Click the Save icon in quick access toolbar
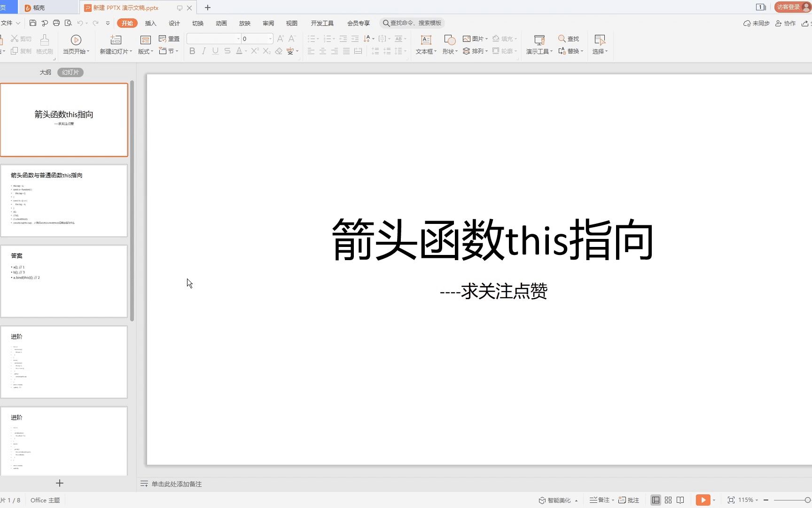 [x=32, y=23]
